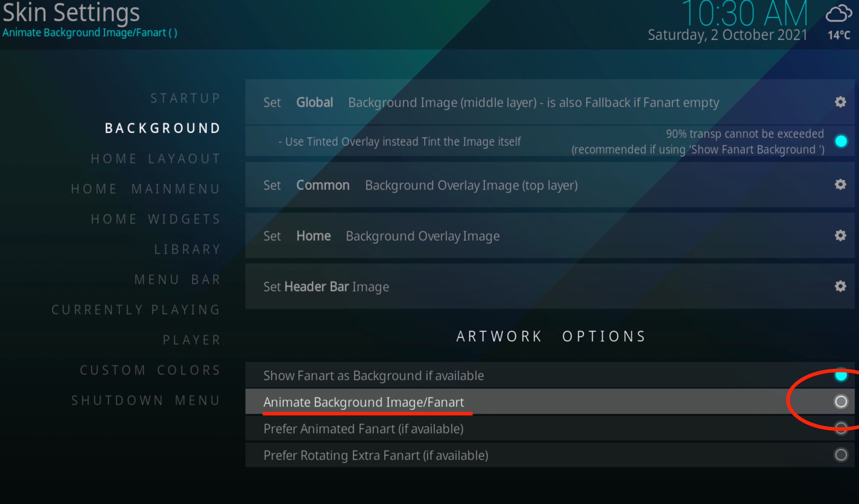Click gear icon for Header Bar Image
Image resolution: width=859 pixels, height=504 pixels.
point(840,286)
